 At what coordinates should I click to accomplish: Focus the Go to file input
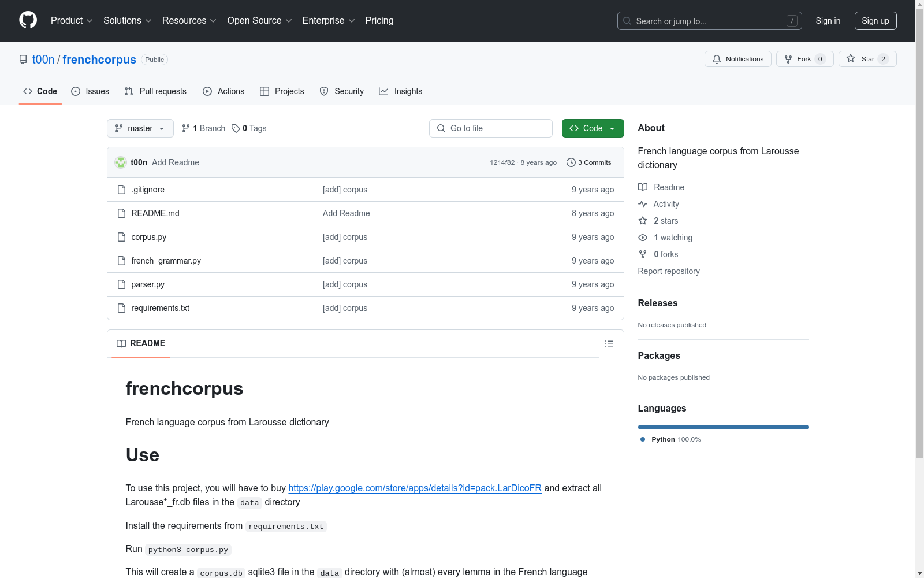click(491, 128)
